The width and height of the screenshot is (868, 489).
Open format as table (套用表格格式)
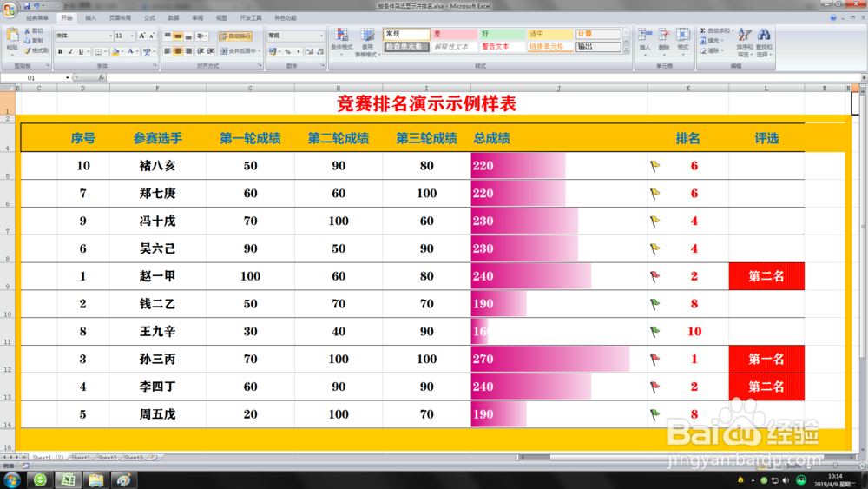point(367,42)
